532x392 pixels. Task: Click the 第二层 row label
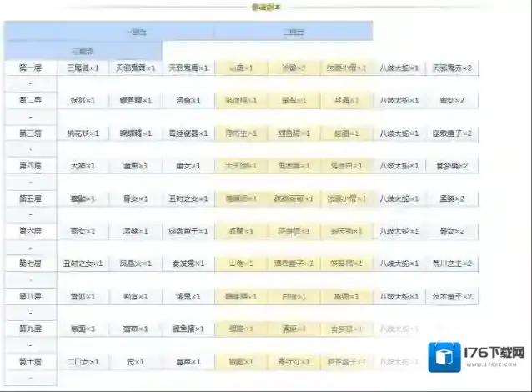pyautogui.click(x=30, y=100)
